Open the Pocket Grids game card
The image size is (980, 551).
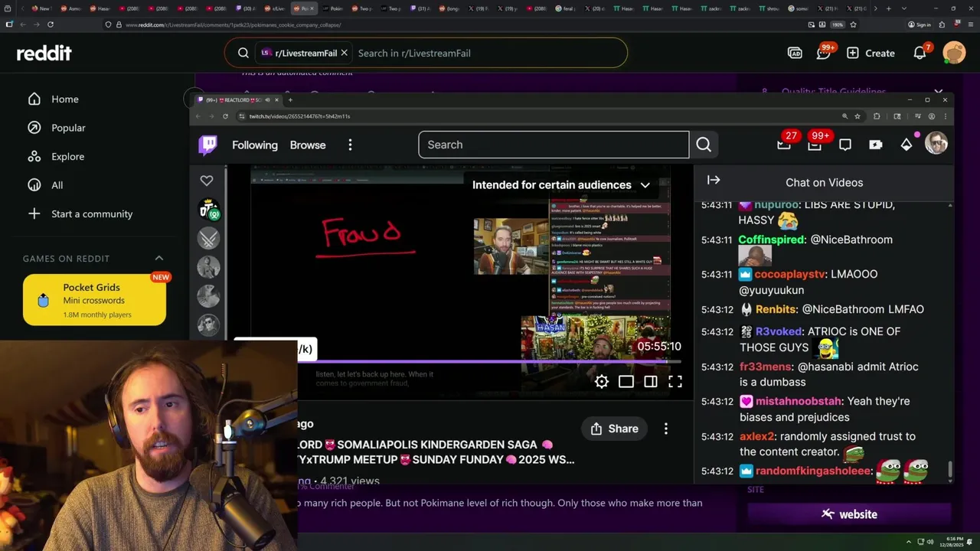pyautogui.click(x=94, y=300)
